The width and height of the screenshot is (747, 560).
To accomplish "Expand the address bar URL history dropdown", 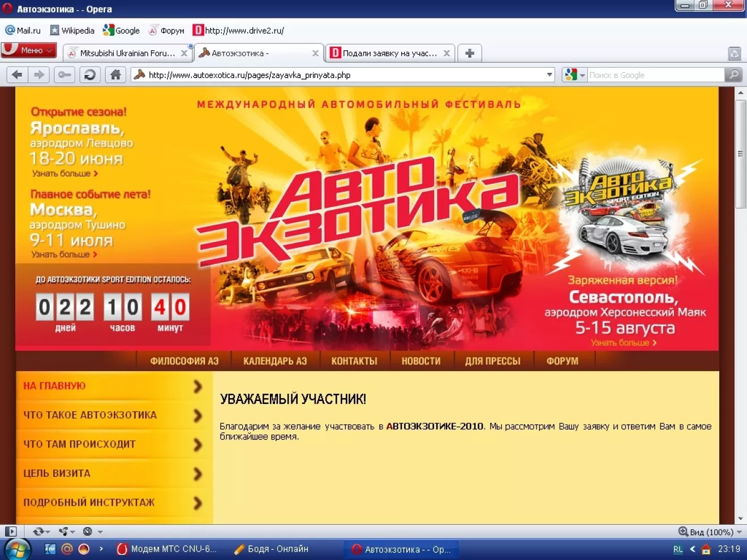I will click(549, 75).
